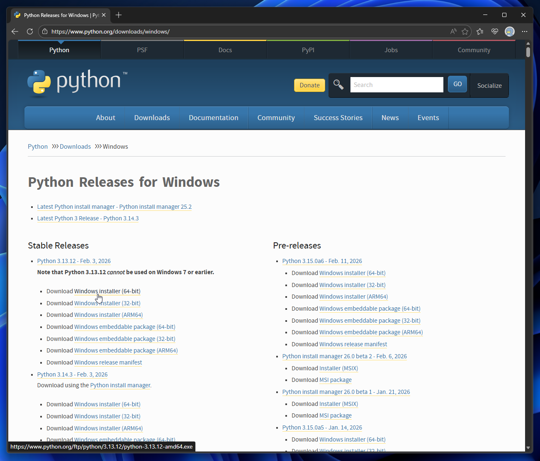
Task: Open Python 3.14.3 release link
Action: click(x=72, y=374)
